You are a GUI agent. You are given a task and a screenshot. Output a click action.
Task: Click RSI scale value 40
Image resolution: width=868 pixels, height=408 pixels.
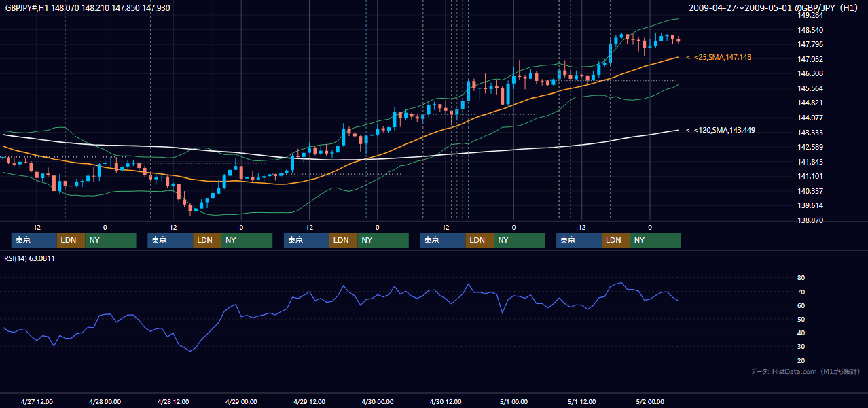[x=801, y=333]
